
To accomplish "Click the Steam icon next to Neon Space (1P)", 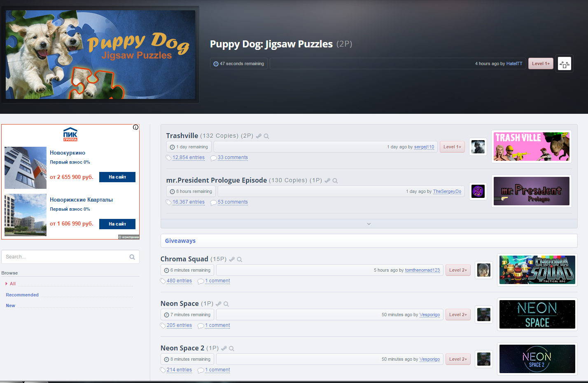I will [219, 304].
